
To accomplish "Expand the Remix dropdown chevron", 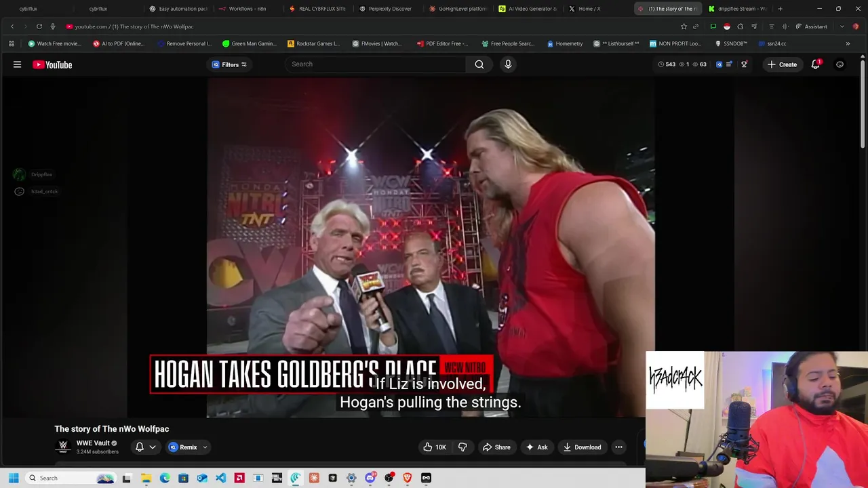I will pyautogui.click(x=205, y=447).
